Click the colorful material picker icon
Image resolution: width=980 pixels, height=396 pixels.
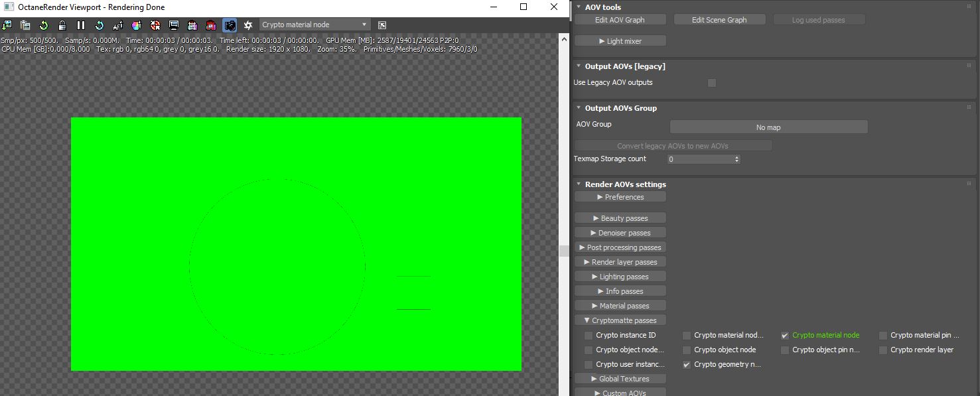click(x=137, y=25)
